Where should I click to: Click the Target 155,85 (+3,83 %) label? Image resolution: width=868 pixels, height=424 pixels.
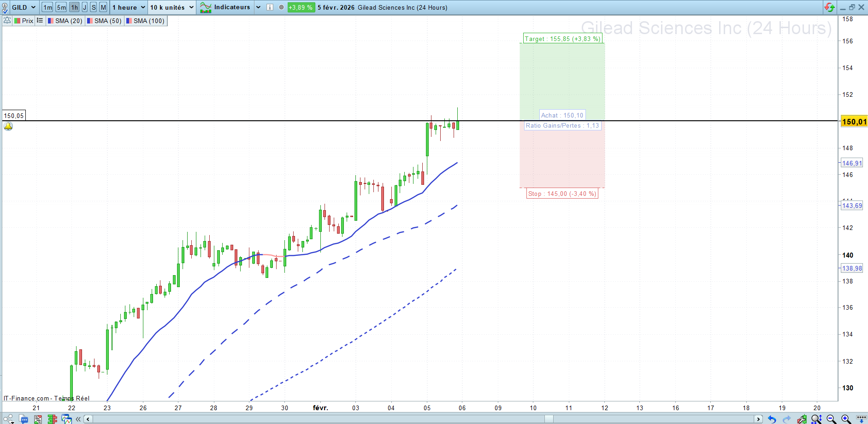pyautogui.click(x=562, y=39)
